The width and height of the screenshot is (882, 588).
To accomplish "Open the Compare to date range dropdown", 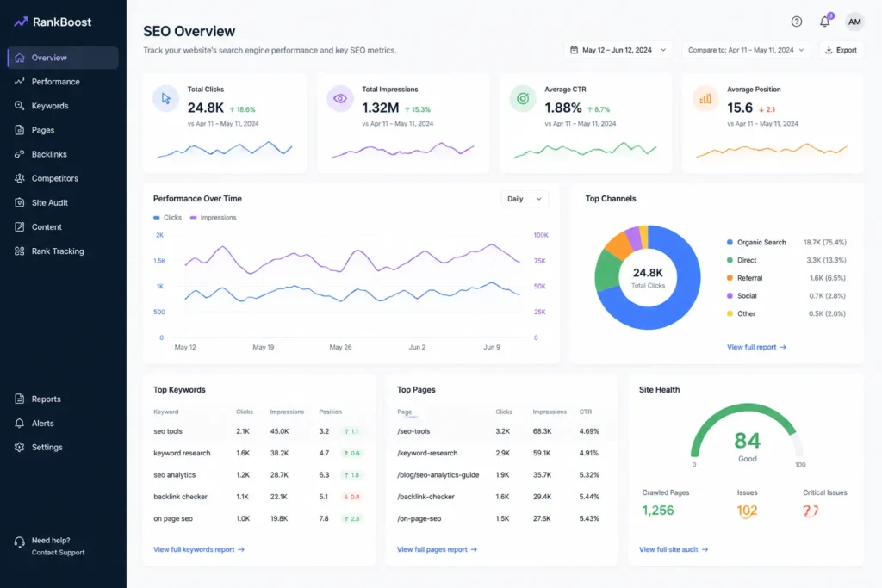I will pyautogui.click(x=746, y=50).
